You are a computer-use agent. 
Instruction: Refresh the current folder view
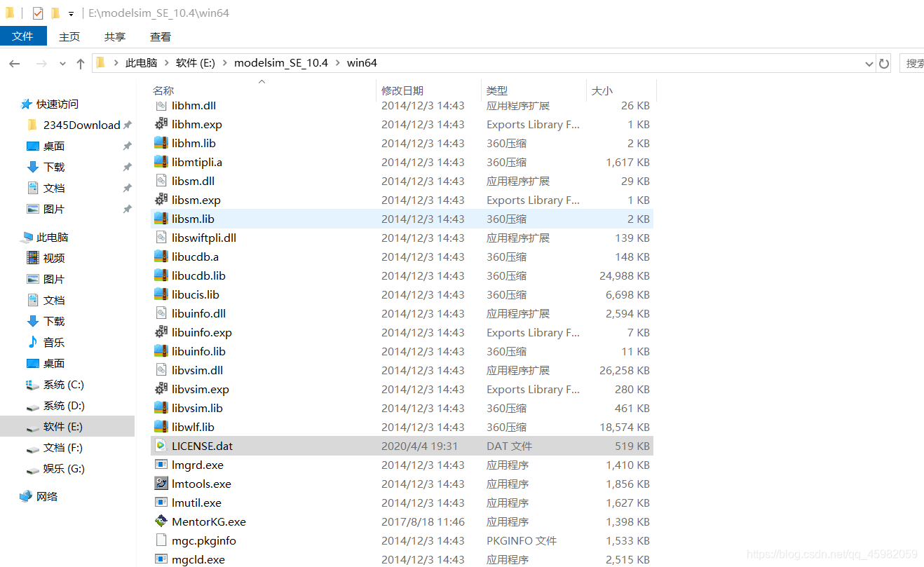[884, 64]
